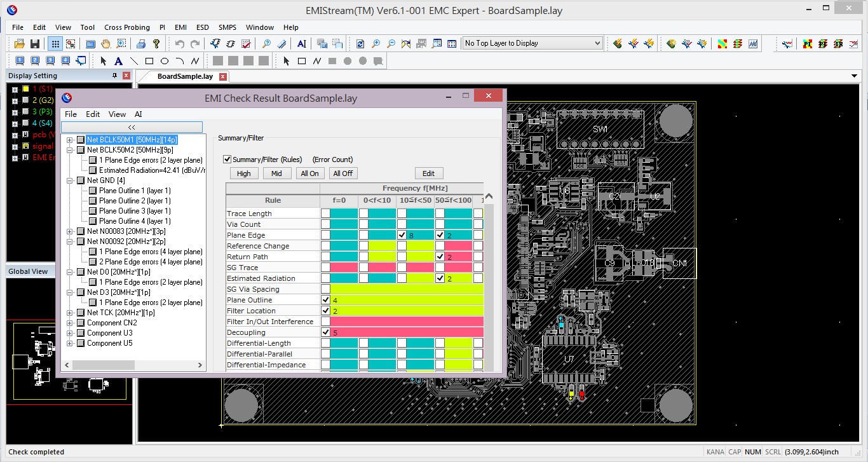868x462 pixels.
Task: Select the text A drawing tool
Action: pyautogui.click(x=118, y=61)
